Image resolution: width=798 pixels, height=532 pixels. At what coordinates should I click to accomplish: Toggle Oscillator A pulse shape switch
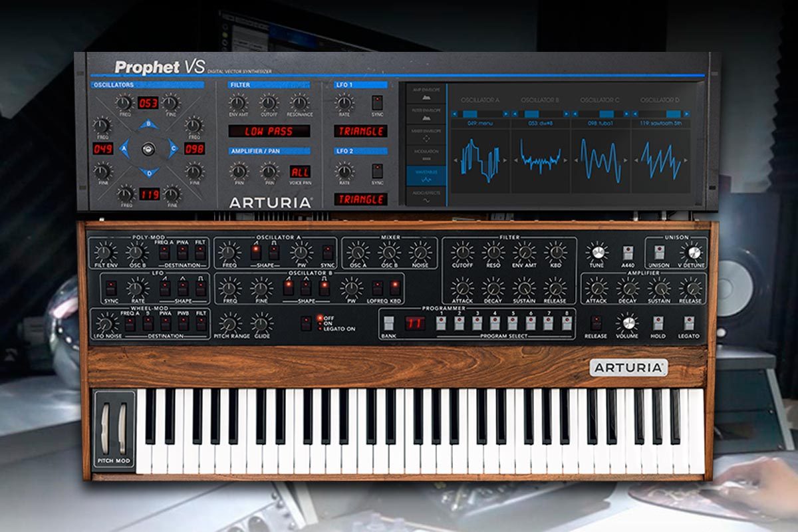coord(274,253)
